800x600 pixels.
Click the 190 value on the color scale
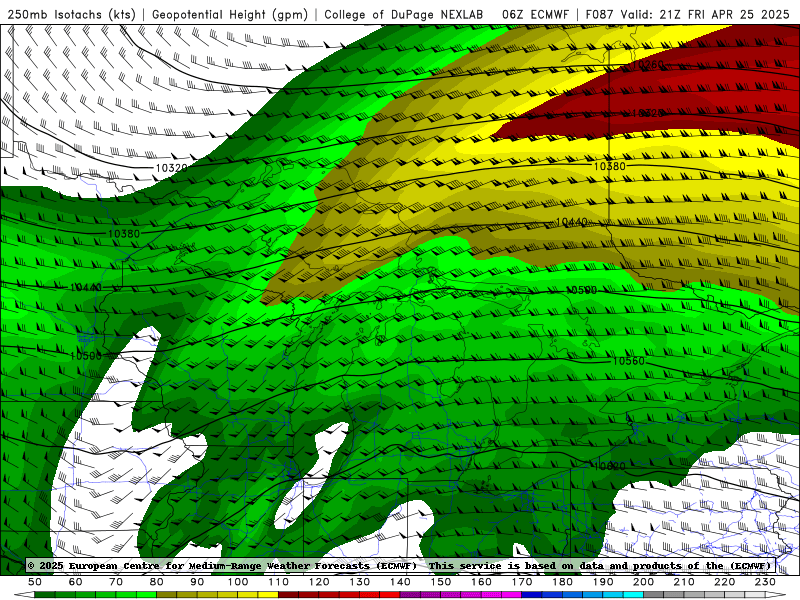coord(603,582)
